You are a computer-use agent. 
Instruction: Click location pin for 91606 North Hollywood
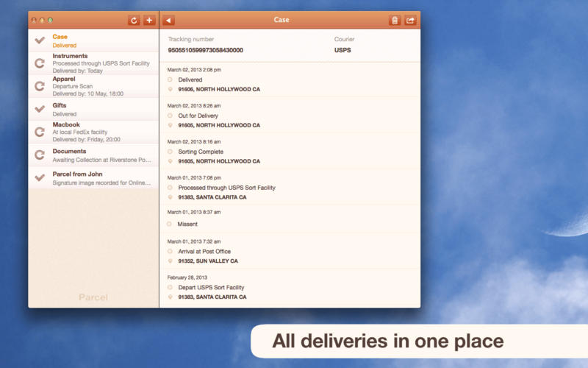click(x=171, y=90)
